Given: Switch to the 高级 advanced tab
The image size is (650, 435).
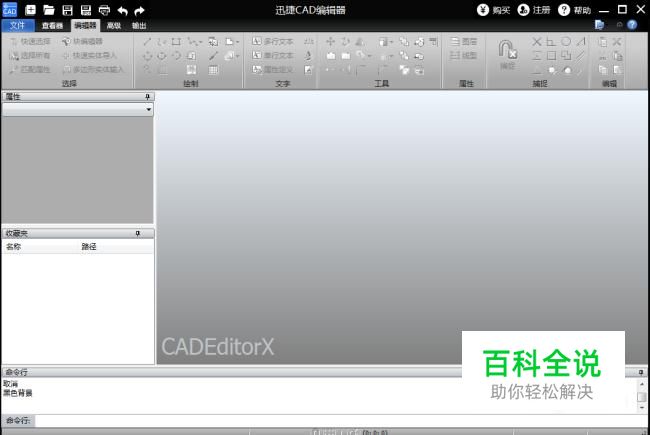Looking at the screenshot, I should click(x=114, y=26).
